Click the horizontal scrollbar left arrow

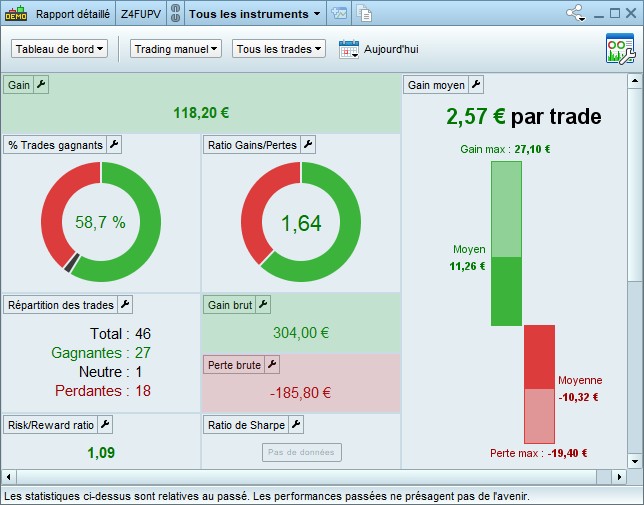pos(8,477)
